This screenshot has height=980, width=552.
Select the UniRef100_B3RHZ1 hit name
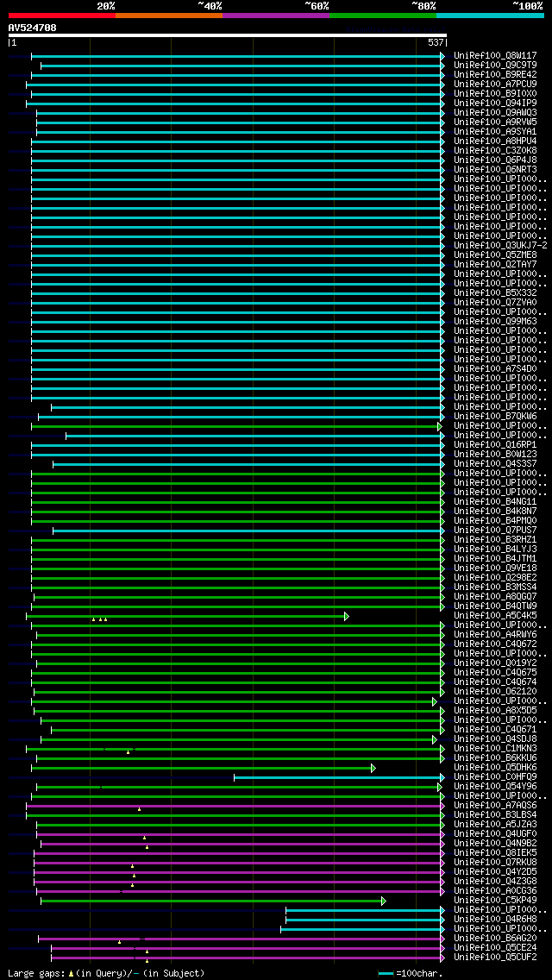point(495,540)
